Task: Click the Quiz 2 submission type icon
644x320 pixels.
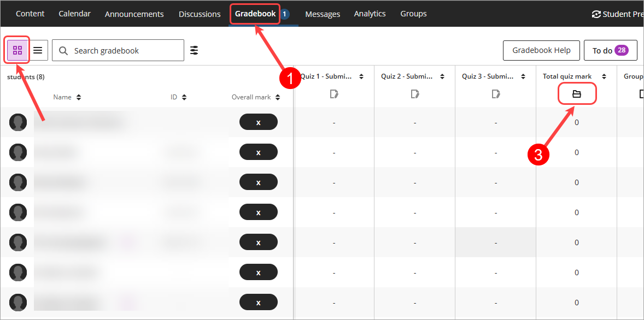Action: click(x=415, y=94)
